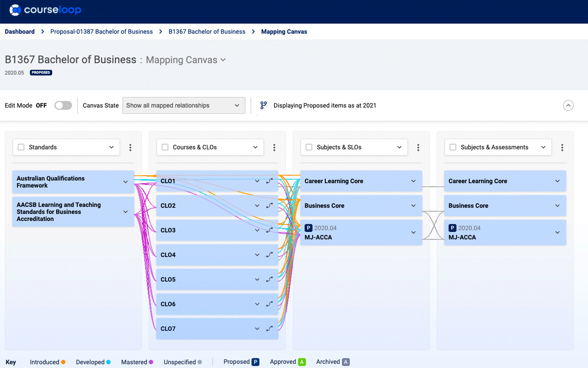This screenshot has width=588, height=368.
Task: Expand the CLO5 row chevron
Action: click(x=257, y=279)
